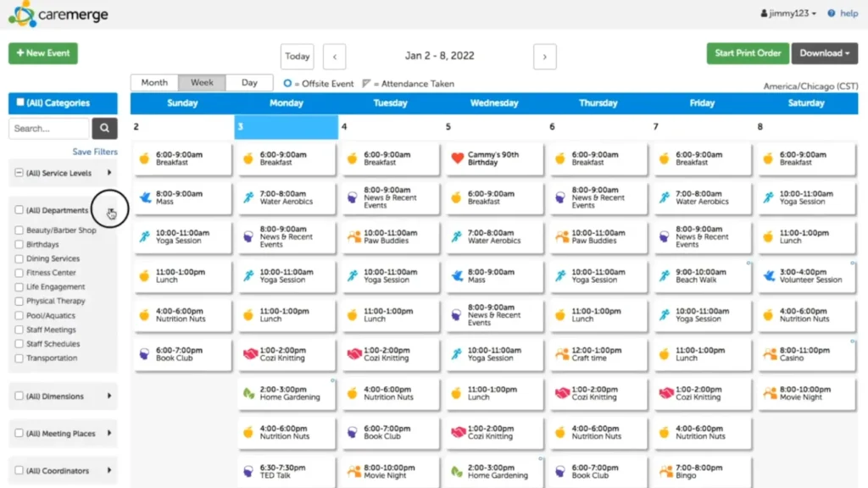Click the Caremerge logo
868x488 pixels.
coord(58,14)
